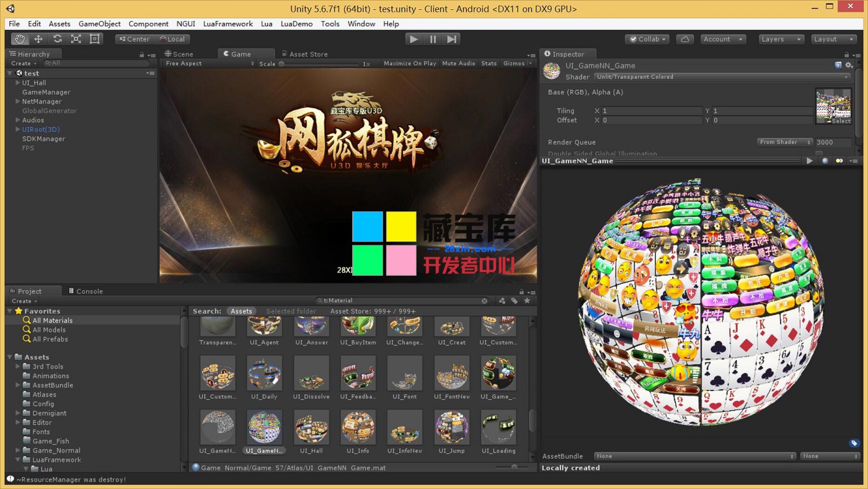868x489 pixels.
Task: Click the Tiling X input field
Action: click(651, 111)
